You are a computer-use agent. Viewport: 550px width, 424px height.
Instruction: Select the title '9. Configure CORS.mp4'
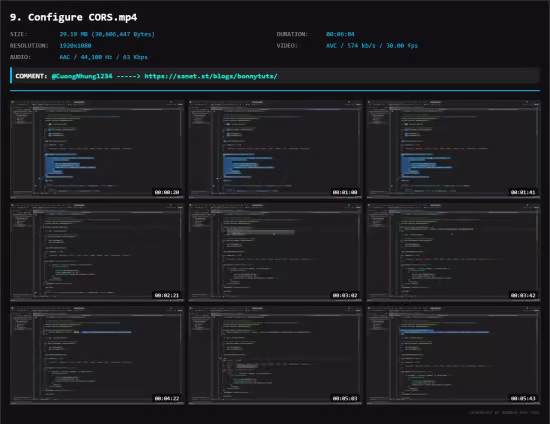click(73, 17)
